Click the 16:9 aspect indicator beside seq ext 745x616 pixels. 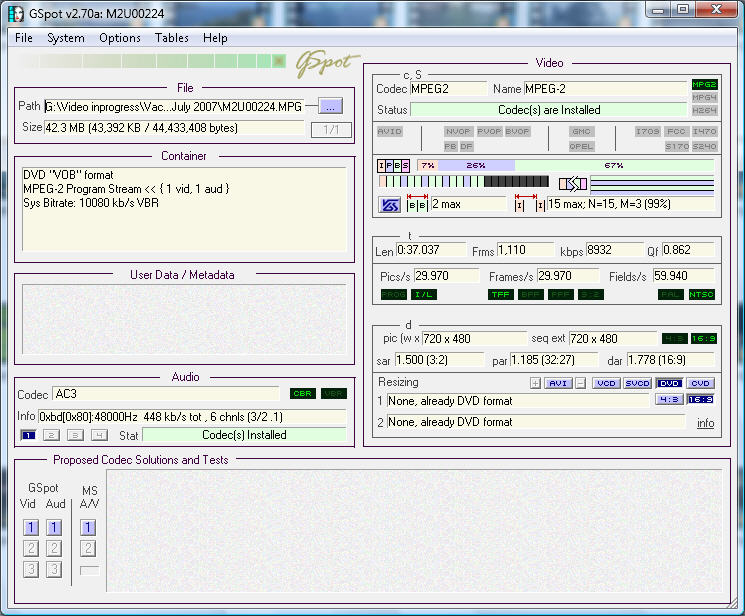[x=704, y=338]
